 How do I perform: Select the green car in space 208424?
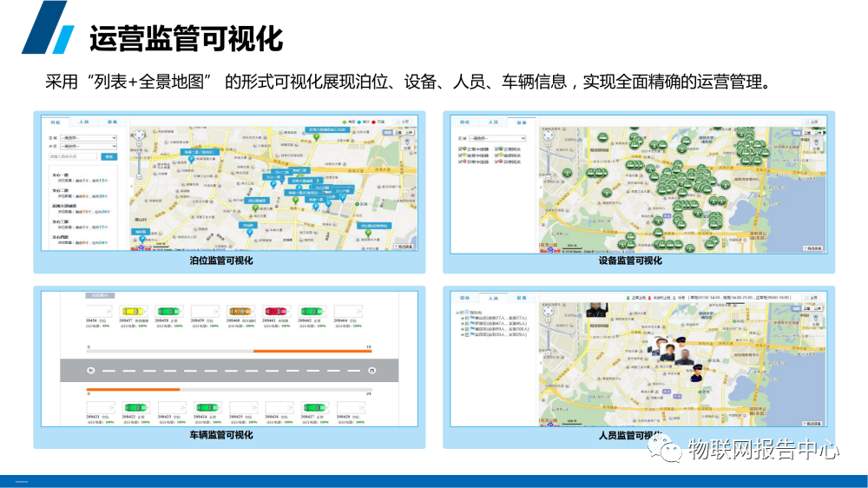207,408
